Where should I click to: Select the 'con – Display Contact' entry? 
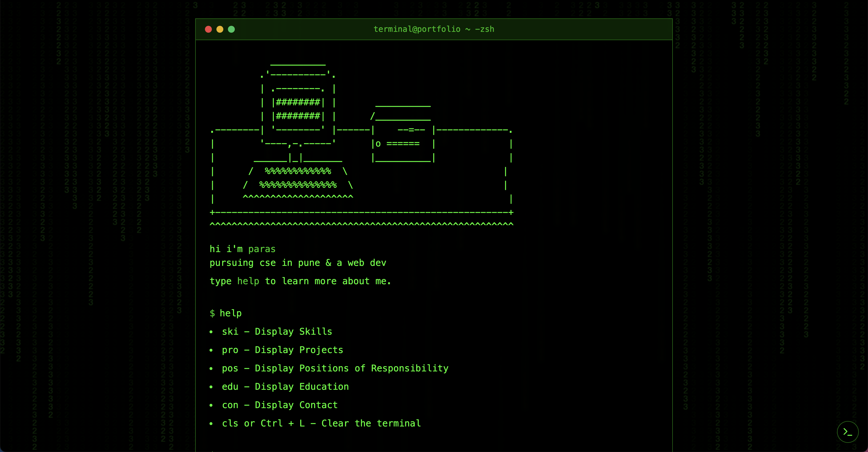280,405
